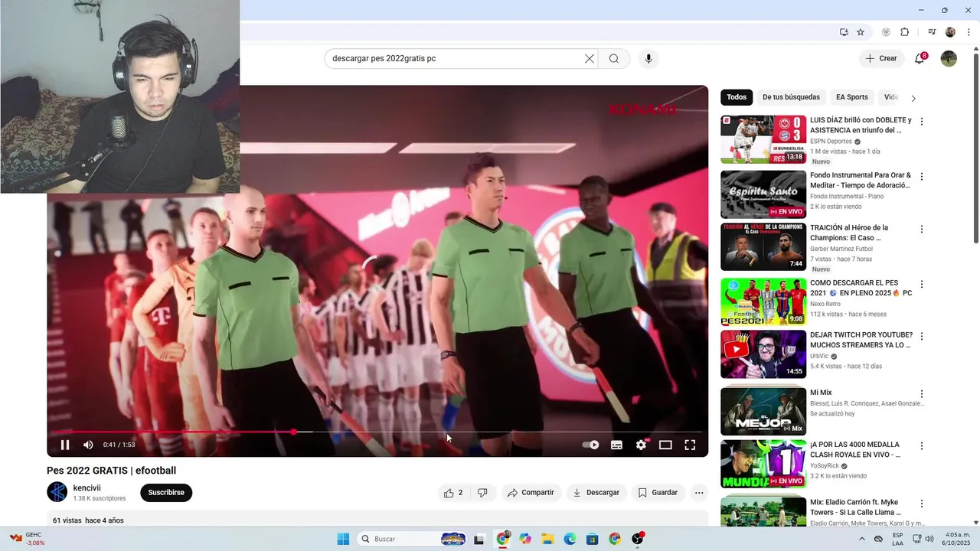Viewport: 980px width, 551px height.
Task: Open Chrome's media control icon
Action: [x=932, y=32]
